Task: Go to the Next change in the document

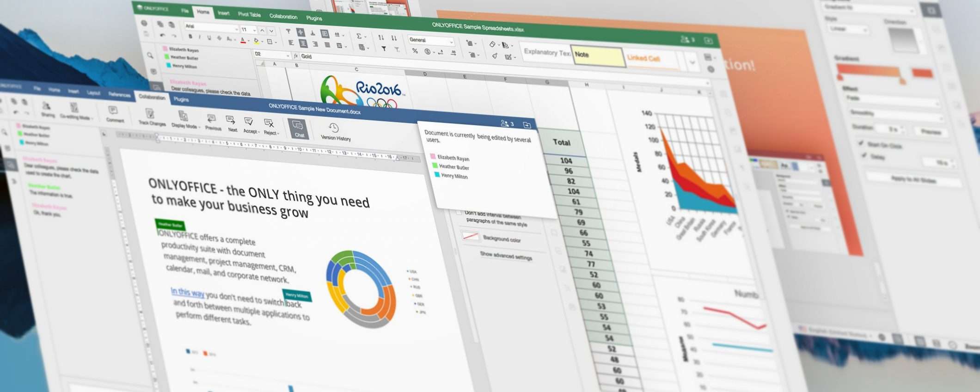Action: tap(232, 124)
